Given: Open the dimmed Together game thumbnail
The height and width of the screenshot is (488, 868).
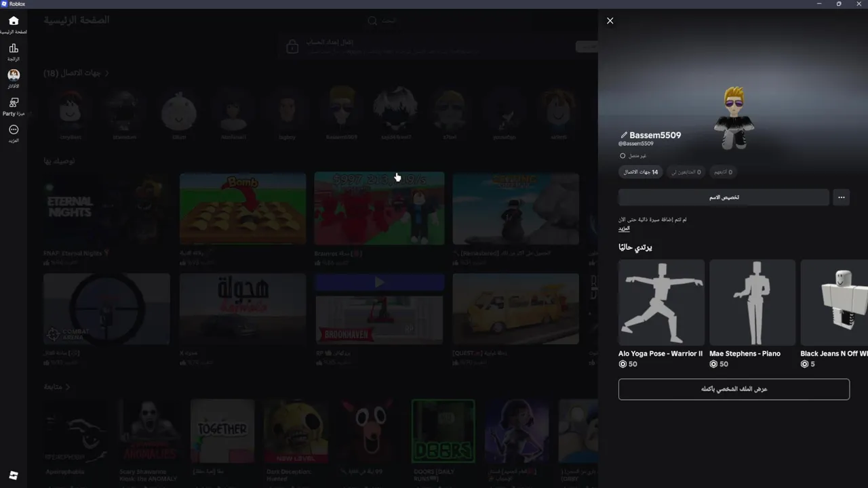Looking at the screenshot, I should [x=222, y=430].
